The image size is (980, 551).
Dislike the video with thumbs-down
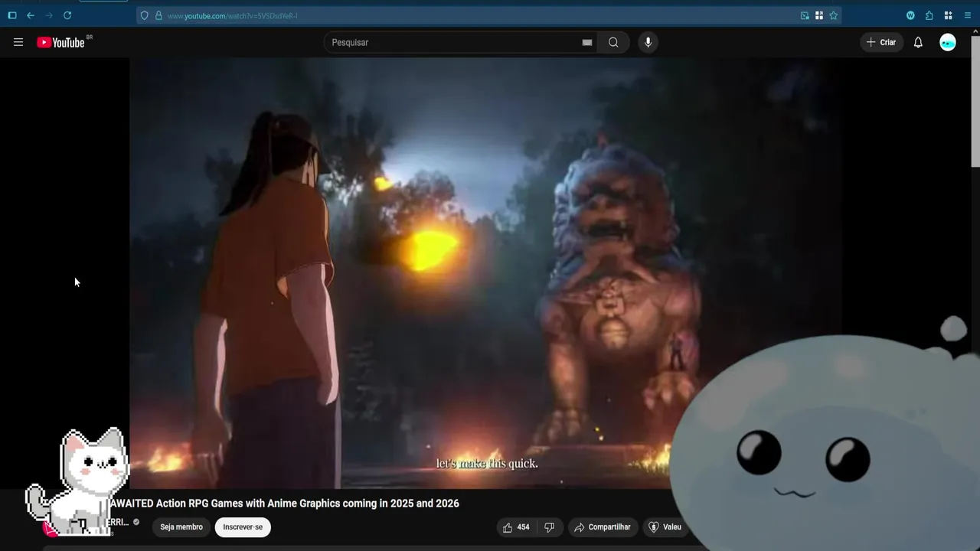[x=549, y=527]
